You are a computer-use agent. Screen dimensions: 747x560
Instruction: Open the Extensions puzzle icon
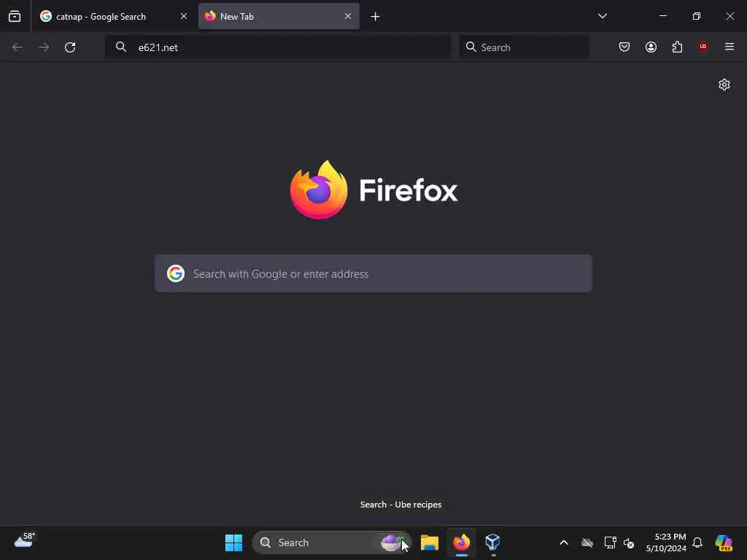pos(677,47)
